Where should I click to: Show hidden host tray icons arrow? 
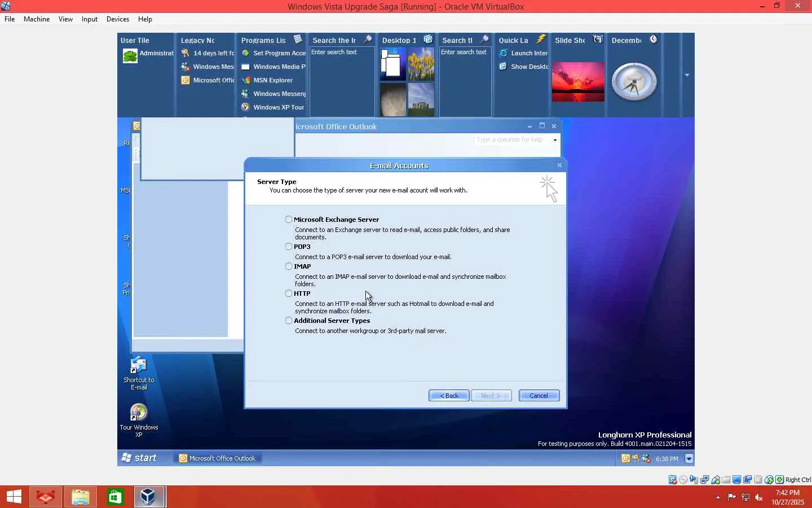tap(718, 497)
